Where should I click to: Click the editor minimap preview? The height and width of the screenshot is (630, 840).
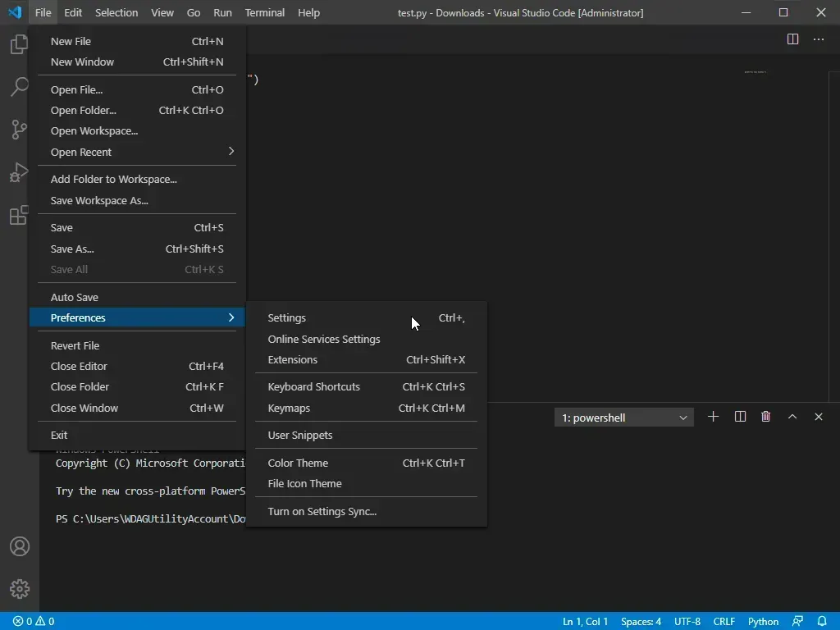pos(756,72)
